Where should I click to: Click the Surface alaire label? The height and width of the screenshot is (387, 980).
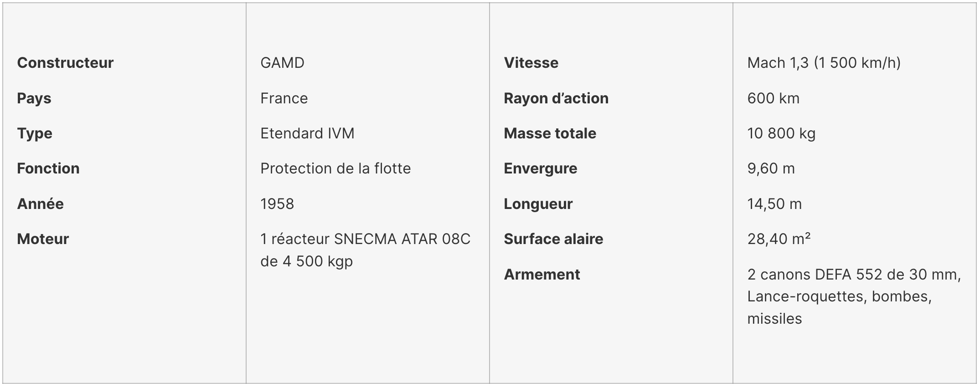click(x=553, y=239)
